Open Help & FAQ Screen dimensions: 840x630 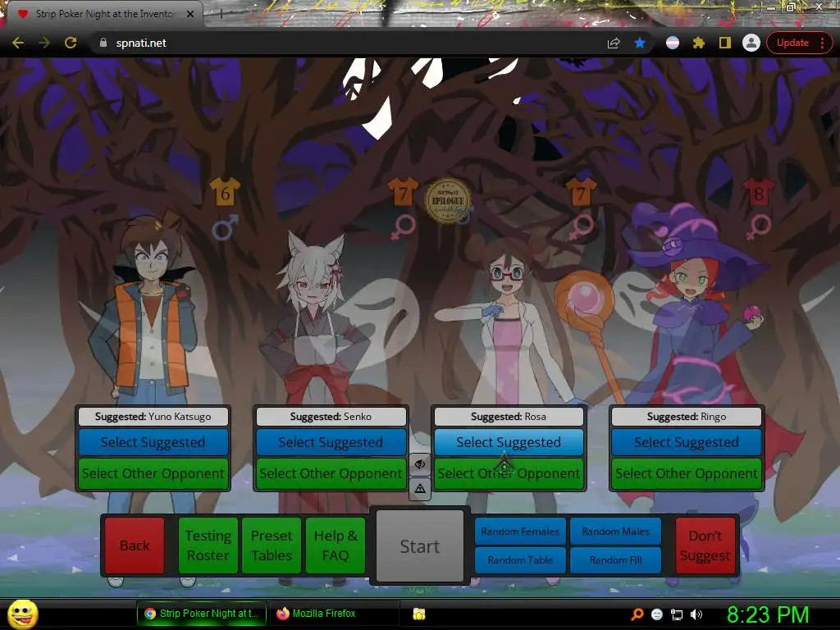click(336, 546)
